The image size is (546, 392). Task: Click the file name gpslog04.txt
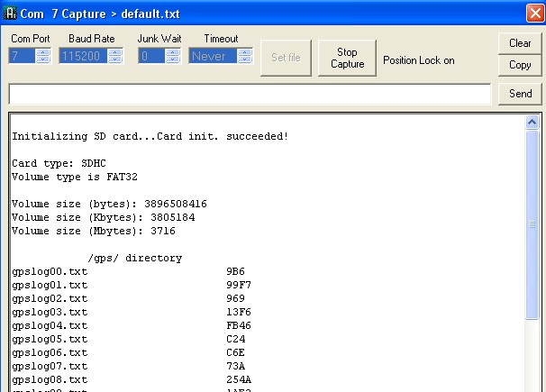click(50, 326)
